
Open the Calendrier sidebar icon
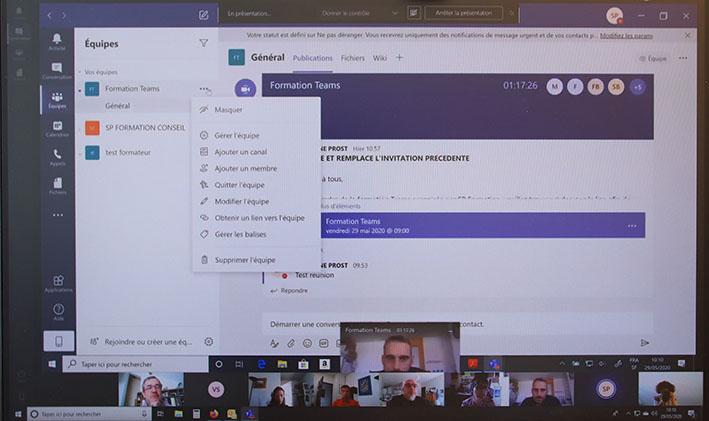click(57, 128)
